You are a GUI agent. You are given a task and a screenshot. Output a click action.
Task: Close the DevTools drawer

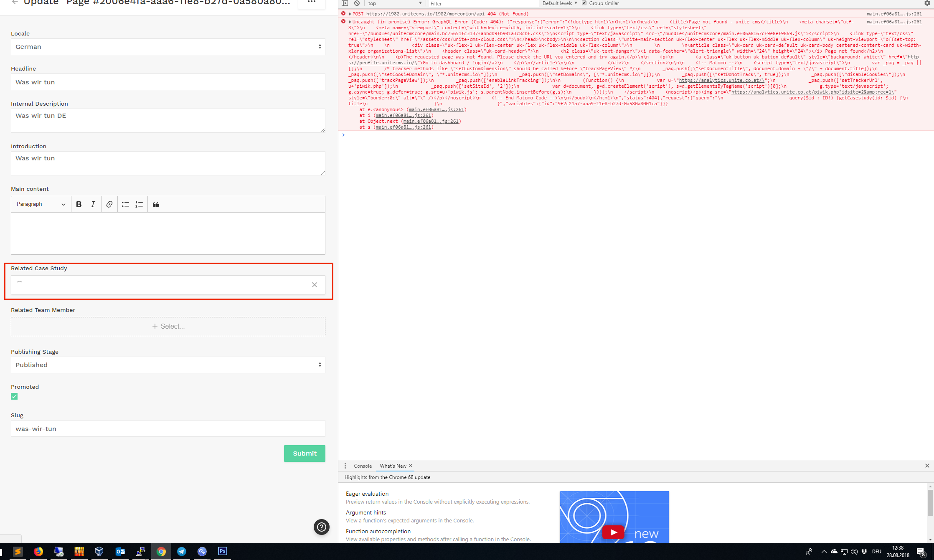coord(927,466)
